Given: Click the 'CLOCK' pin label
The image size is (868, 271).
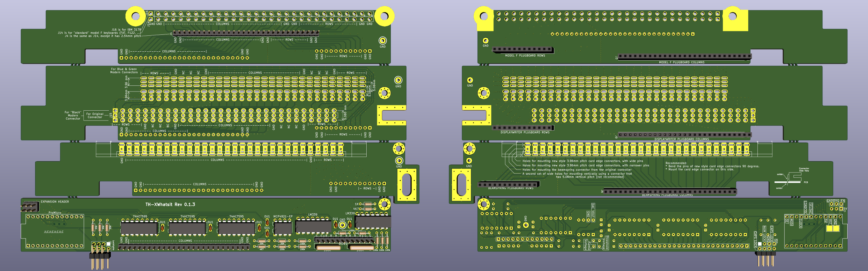Looking at the screenshot, I should point(801,223).
